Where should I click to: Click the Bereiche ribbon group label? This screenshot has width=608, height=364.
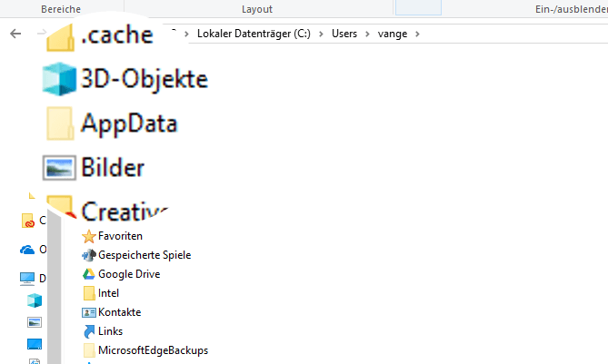(61, 9)
